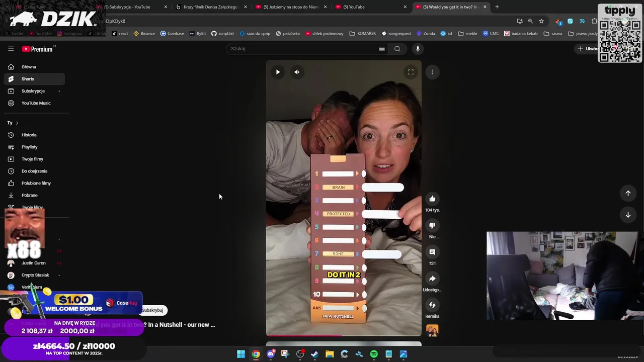Viewport: 644px width, 362px height.
Task: Play the paused Short video
Action: (278, 72)
